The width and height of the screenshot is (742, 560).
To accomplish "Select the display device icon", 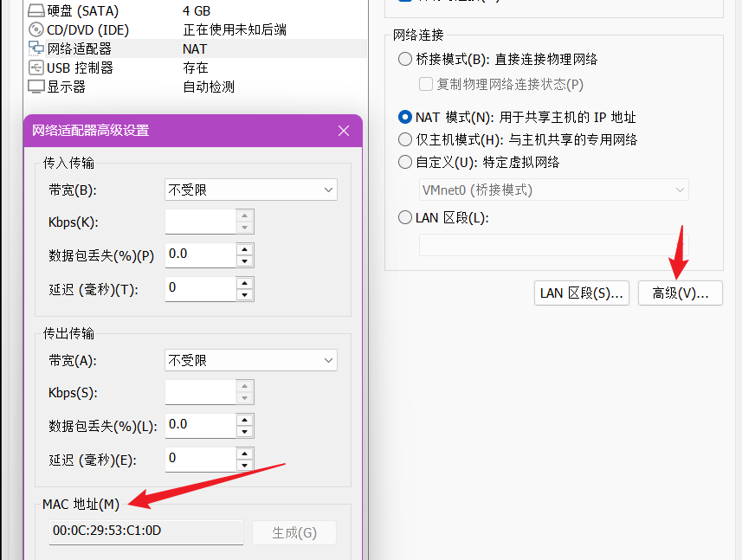I will pyautogui.click(x=36, y=87).
